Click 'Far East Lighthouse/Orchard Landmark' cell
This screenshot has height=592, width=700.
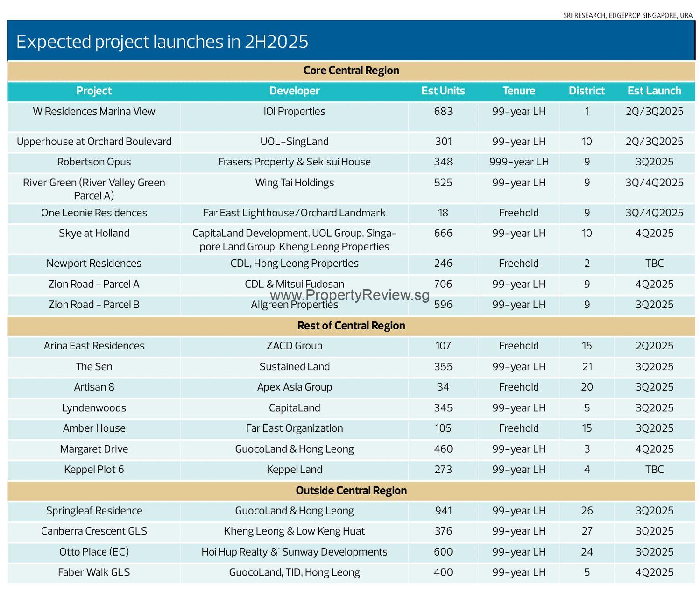[294, 213]
